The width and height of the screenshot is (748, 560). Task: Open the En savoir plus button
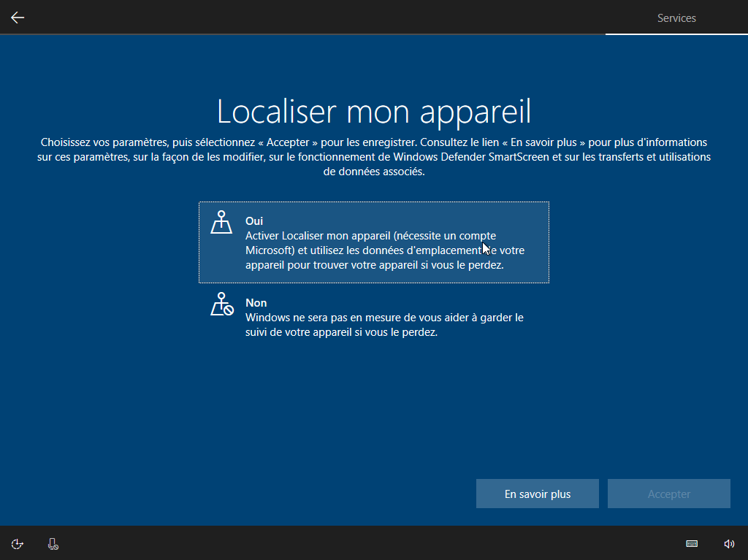tap(537, 494)
